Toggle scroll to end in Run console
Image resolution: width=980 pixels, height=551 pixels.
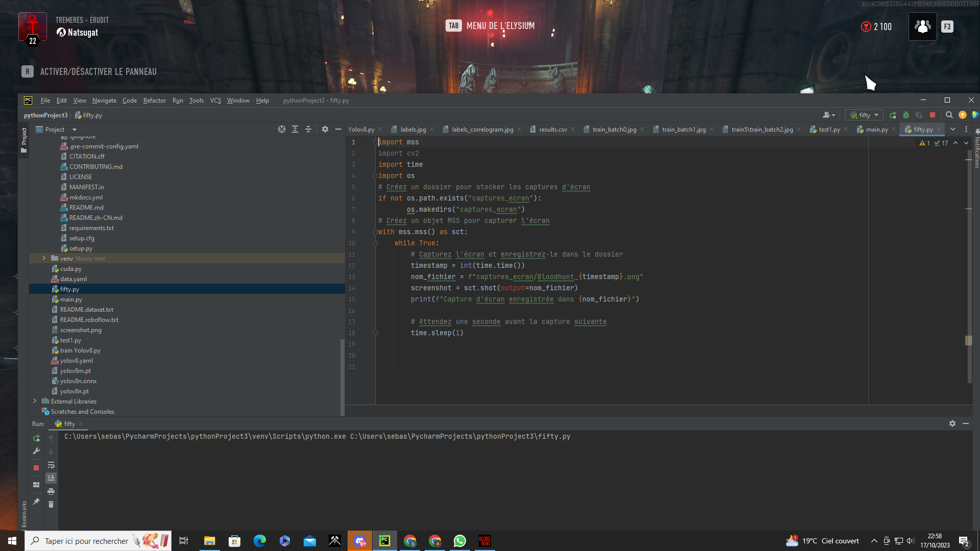(x=51, y=478)
